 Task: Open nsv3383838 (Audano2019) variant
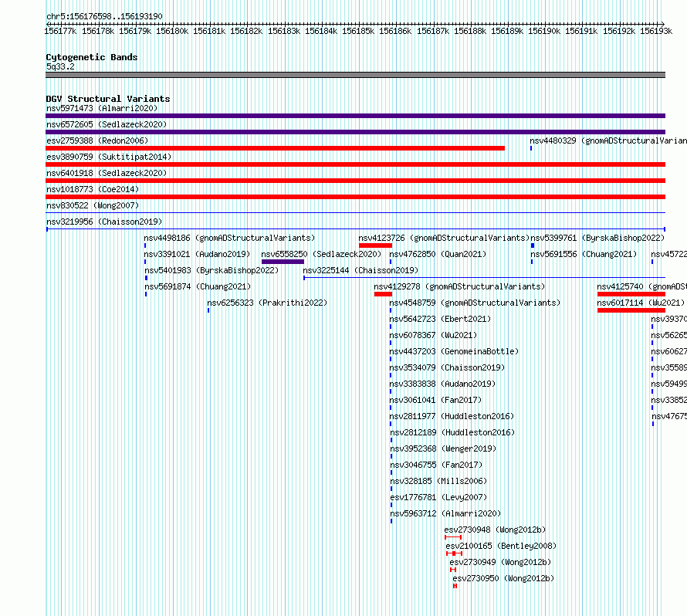coord(442,384)
